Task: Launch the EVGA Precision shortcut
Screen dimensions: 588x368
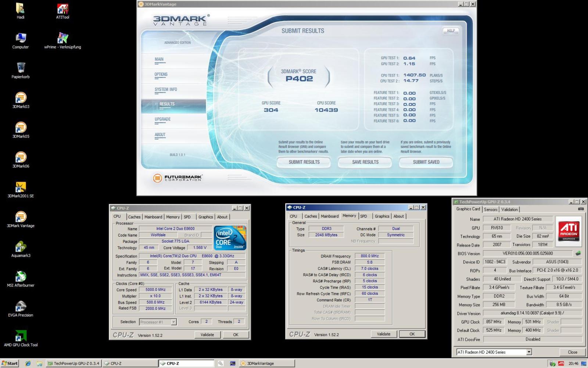Action: 21,309
